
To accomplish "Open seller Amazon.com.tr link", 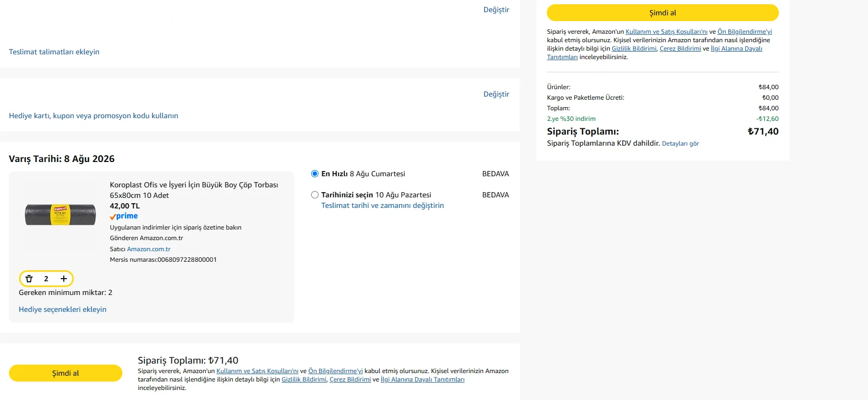I will 149,249.
